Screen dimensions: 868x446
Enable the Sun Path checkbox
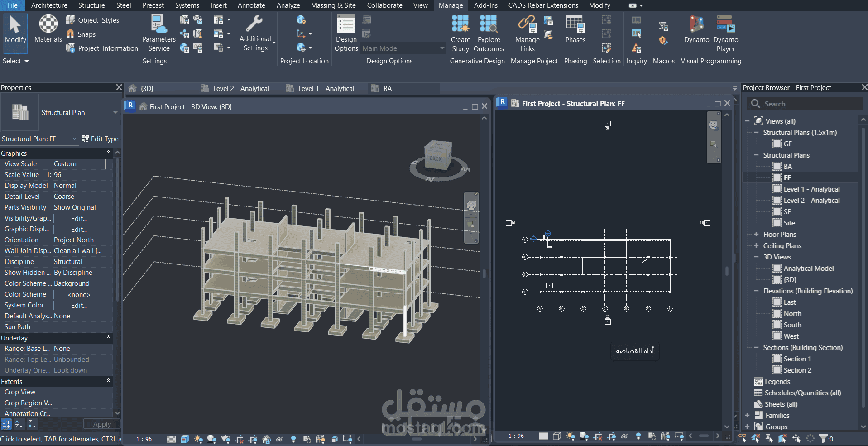pos(58,327)
